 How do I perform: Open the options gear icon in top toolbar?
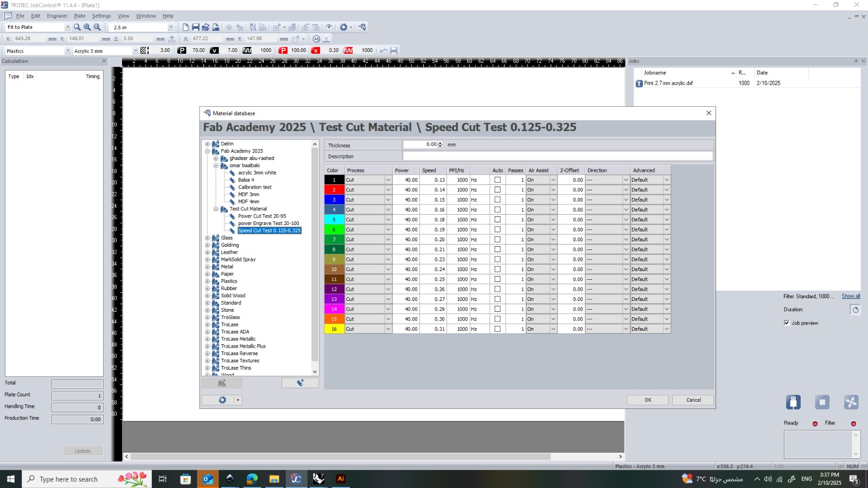click(x=343, y=27)
